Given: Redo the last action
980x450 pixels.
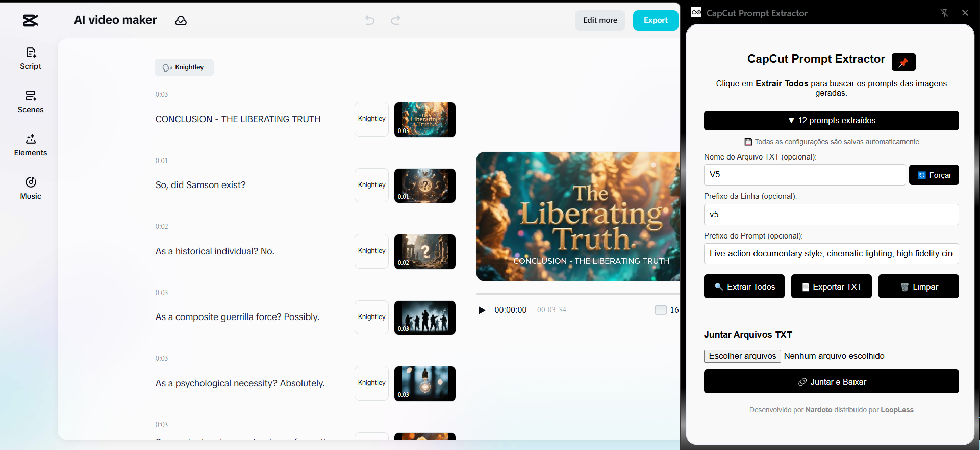Looking at the screenshot, I should pyautogui.click(x=395, y=20).
